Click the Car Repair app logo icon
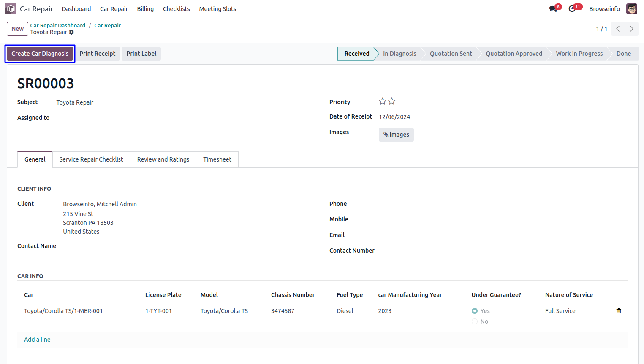Image resolution: width=644 pixels, height=364 pixels. tap(11, 9)
